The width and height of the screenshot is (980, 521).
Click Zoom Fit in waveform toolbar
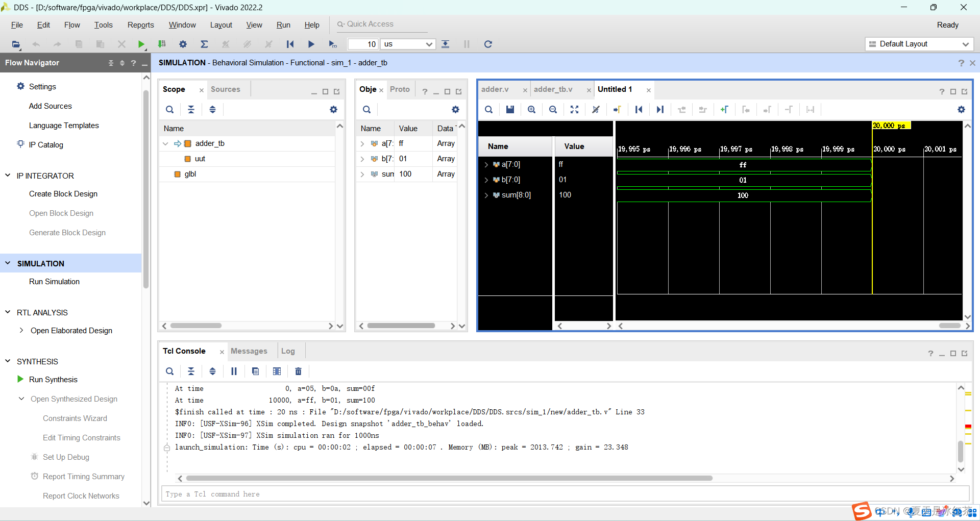click(574, 110)
